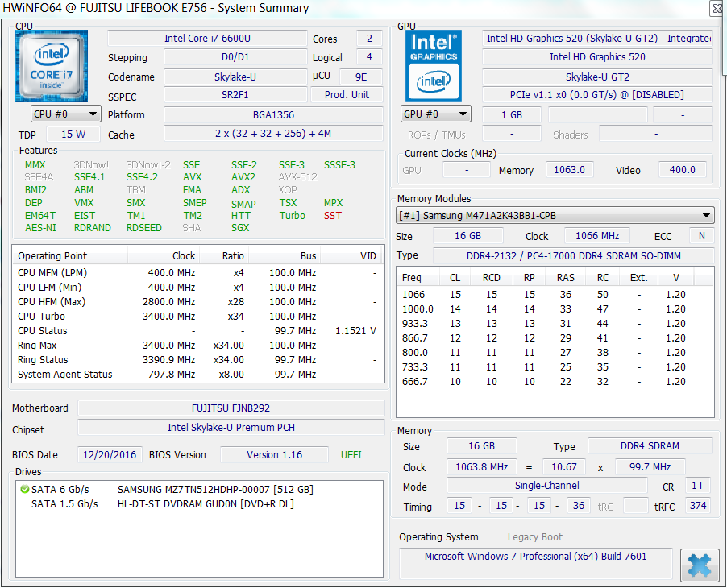
Task: Click the microcode 9E field
Action: tap(361, 77)
